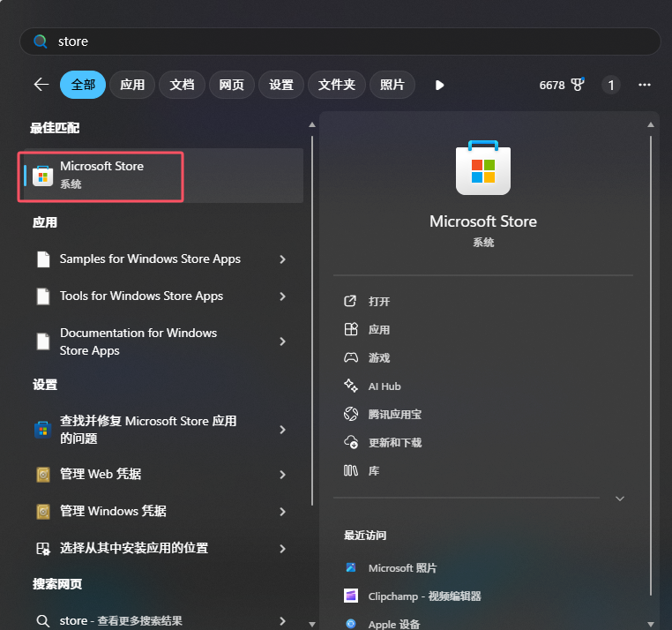Click the cloud download icon for 更新和下载
The image size is (672, 630).
coord(351,442)
